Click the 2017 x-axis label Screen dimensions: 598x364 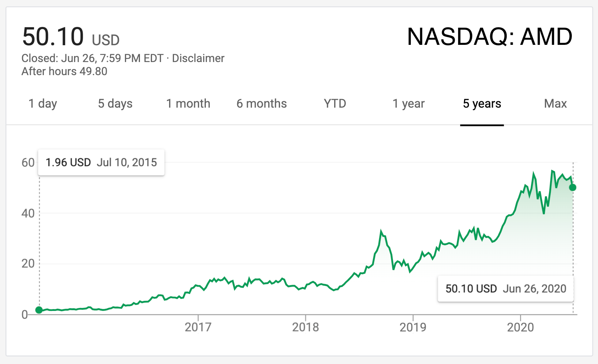(198, 327)
